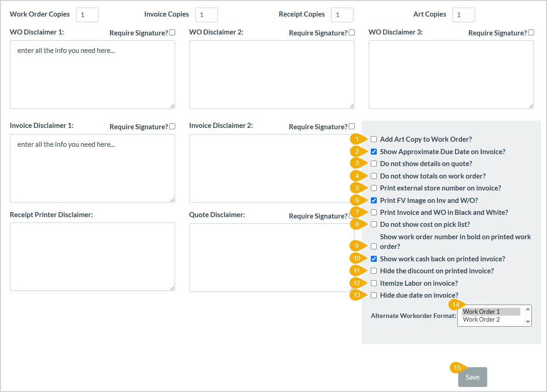This screenshot has width=547, height=392.
Task: Check "Hide due date on invoice?"
Action: [374, 295]
